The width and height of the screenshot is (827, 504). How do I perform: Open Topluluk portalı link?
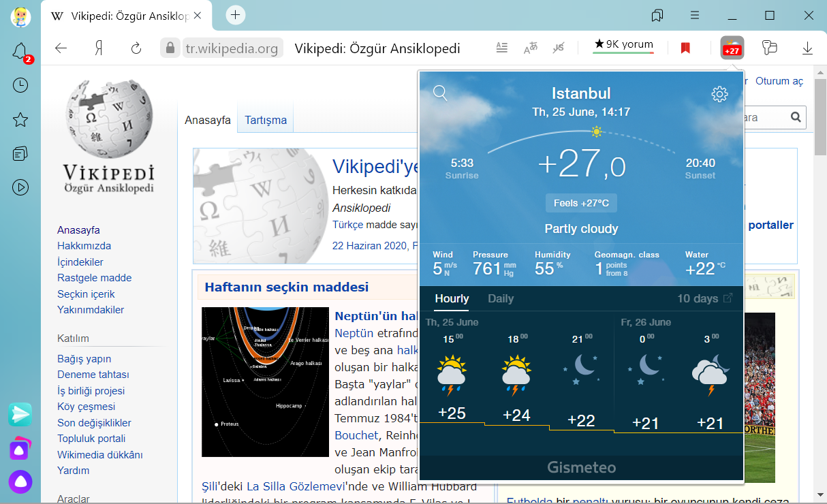[91, 439]
